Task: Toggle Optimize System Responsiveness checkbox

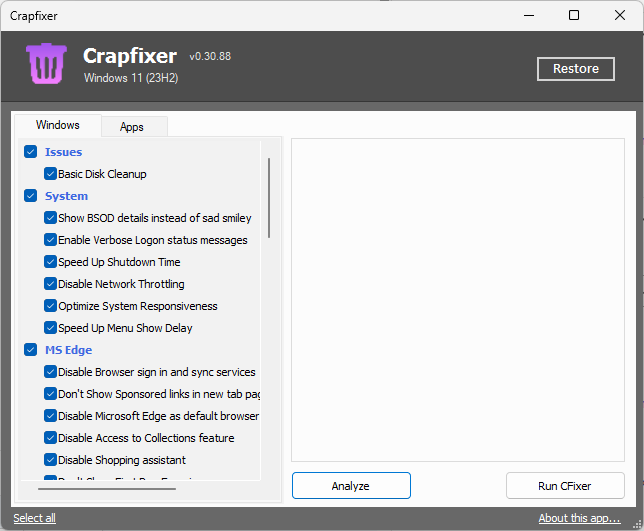Action: pyautogui.click(x=50, y=306)
